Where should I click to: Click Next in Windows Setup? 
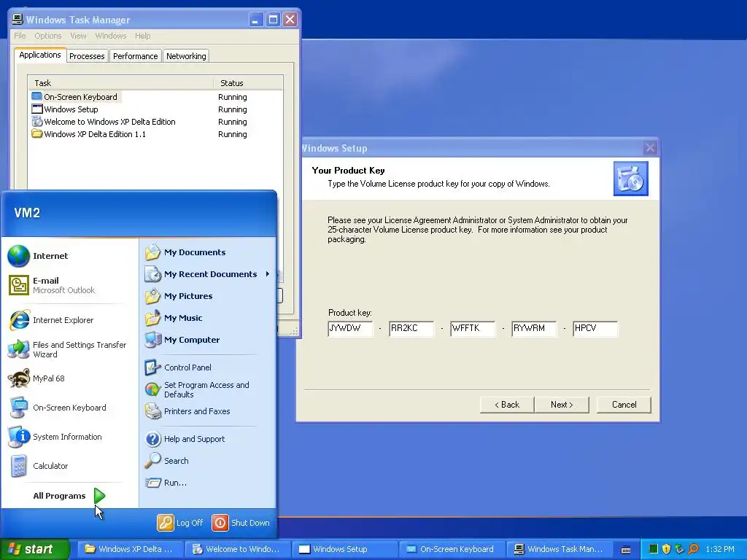click(562, 405)
